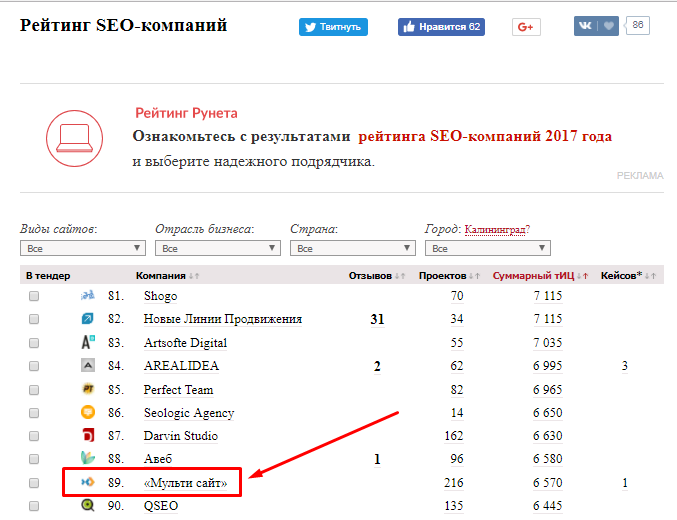Open the Виды сайтов dropdown
This screenshot has height=520, width=677.
83,248
